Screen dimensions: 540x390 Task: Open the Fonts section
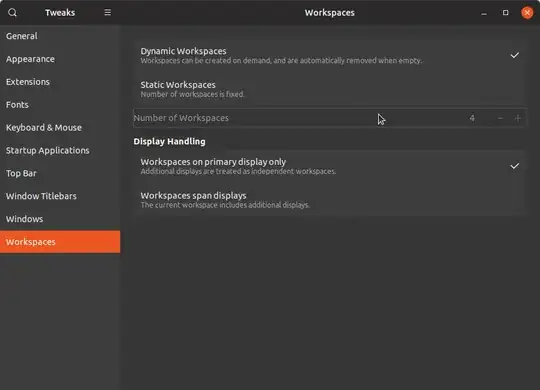[60, 104]
